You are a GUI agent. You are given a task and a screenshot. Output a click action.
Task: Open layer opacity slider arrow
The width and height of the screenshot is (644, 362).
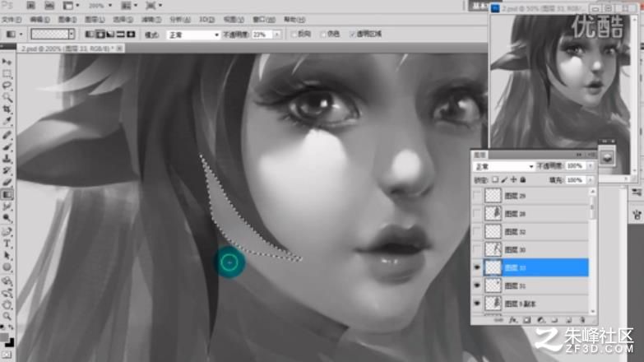click(591, 166)
